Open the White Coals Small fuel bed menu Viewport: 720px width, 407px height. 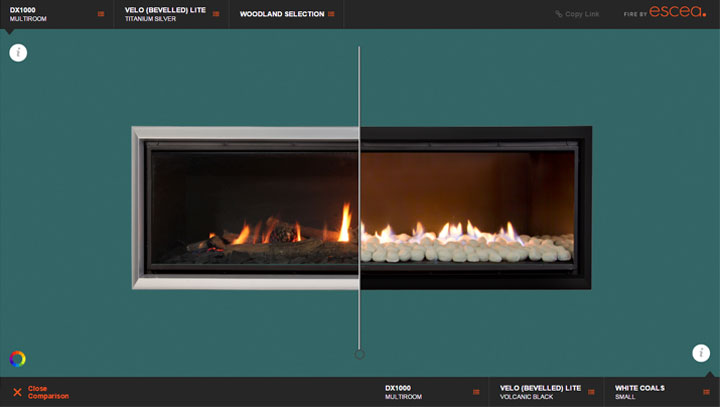tap(662, 392)
